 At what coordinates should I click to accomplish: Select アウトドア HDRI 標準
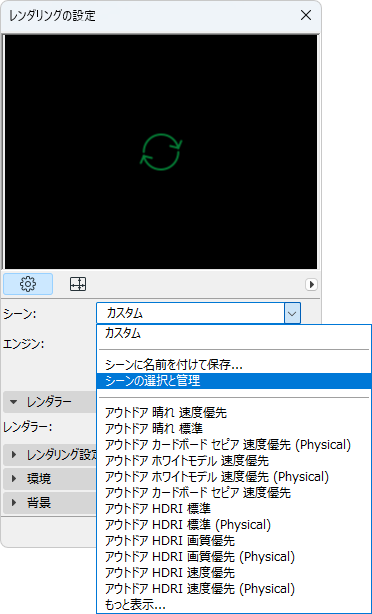[x=234, y=509]
